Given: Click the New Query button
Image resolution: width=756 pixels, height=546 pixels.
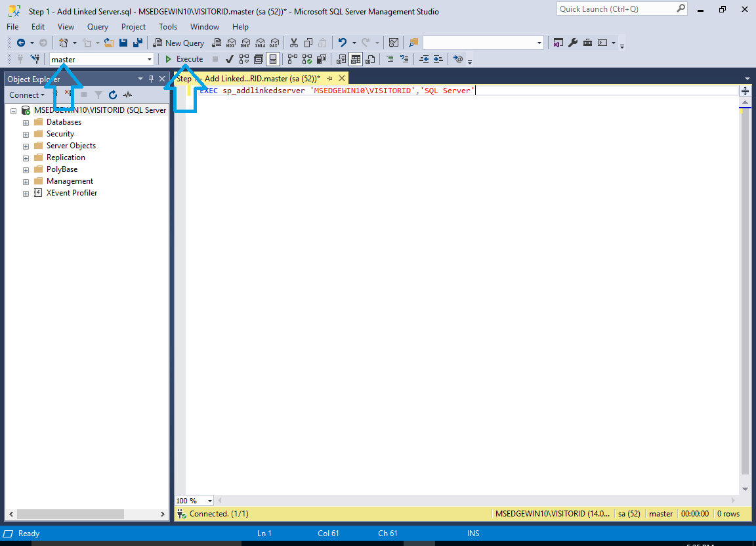Looking at the screenshot, I should [x=178, y=43].
